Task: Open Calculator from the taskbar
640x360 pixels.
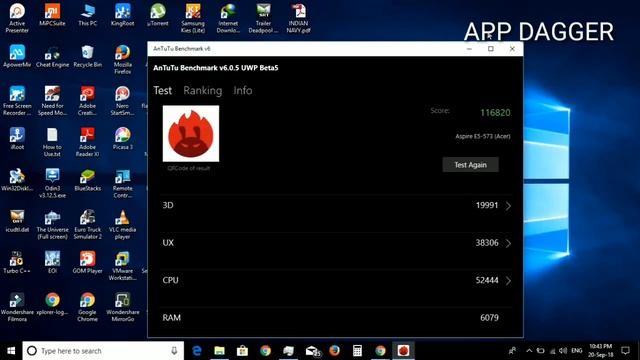Action: tap(357, 351)
